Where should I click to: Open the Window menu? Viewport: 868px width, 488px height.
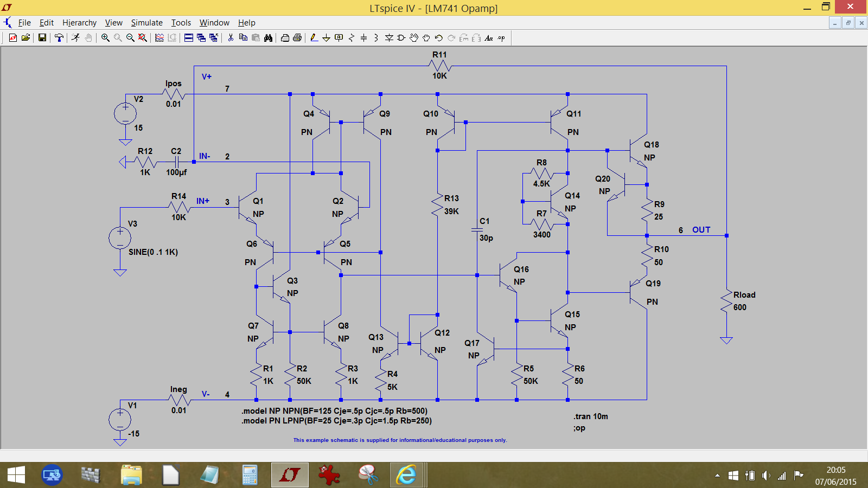click(214, 23)
